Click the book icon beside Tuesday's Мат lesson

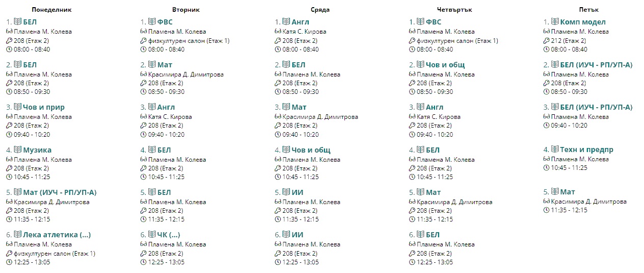[x=152, y=65]
